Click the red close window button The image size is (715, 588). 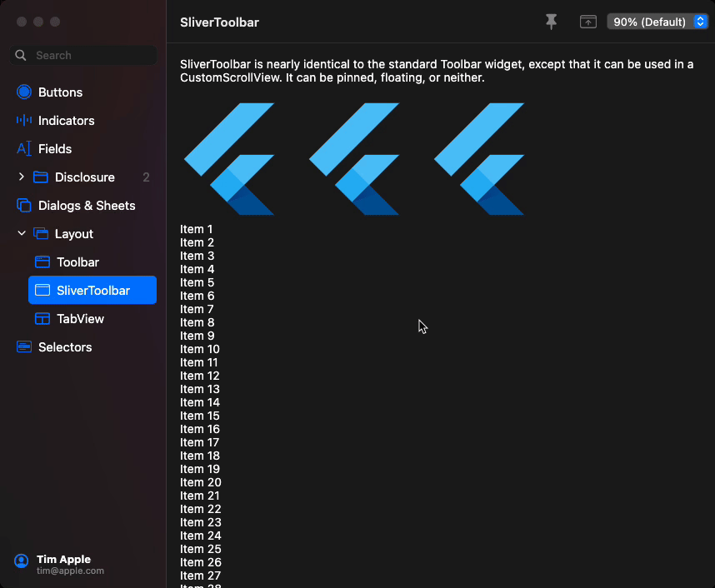[22, 22]
